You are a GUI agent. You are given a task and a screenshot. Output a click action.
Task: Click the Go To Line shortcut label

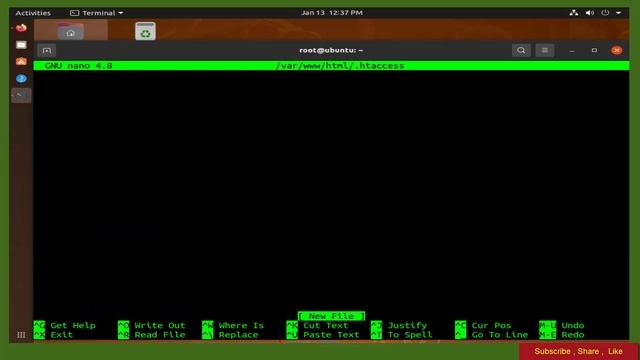[500, 335]
